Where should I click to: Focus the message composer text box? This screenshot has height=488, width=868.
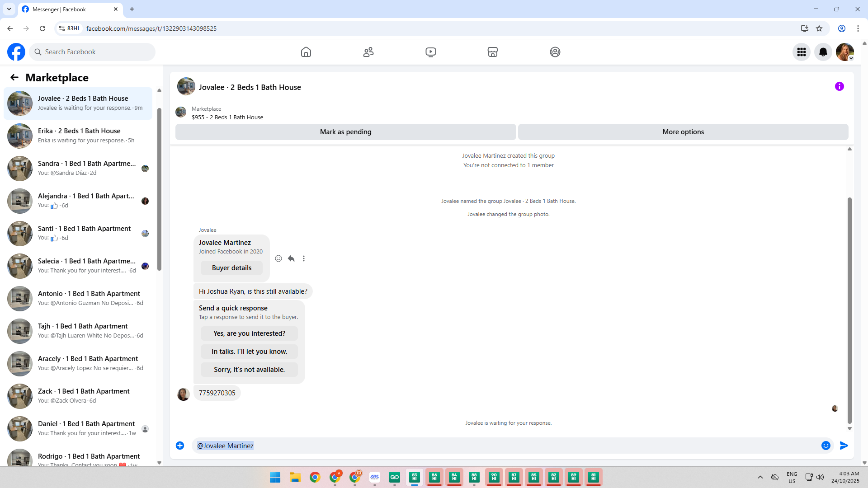coord(506,446)
